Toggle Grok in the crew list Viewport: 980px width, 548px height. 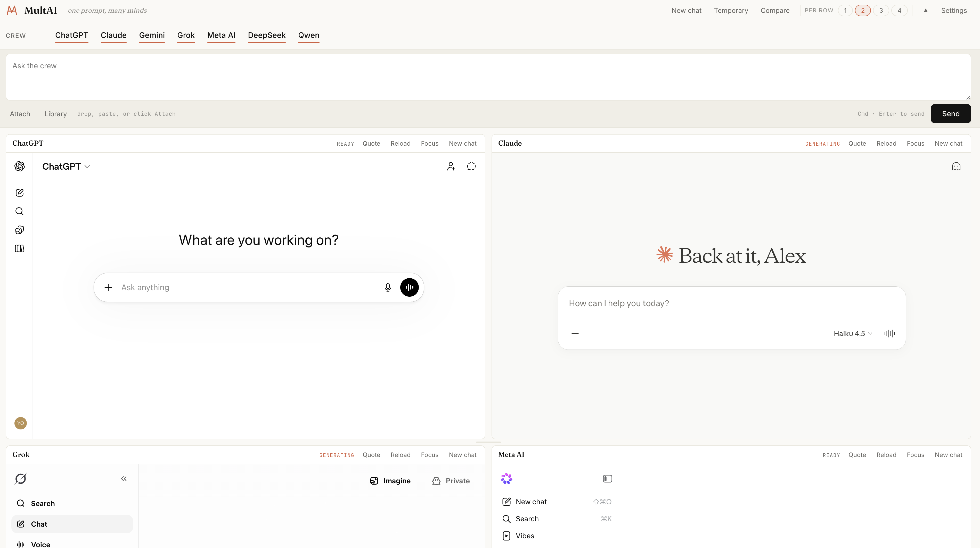pyautogui.click(x=186, y=35)
